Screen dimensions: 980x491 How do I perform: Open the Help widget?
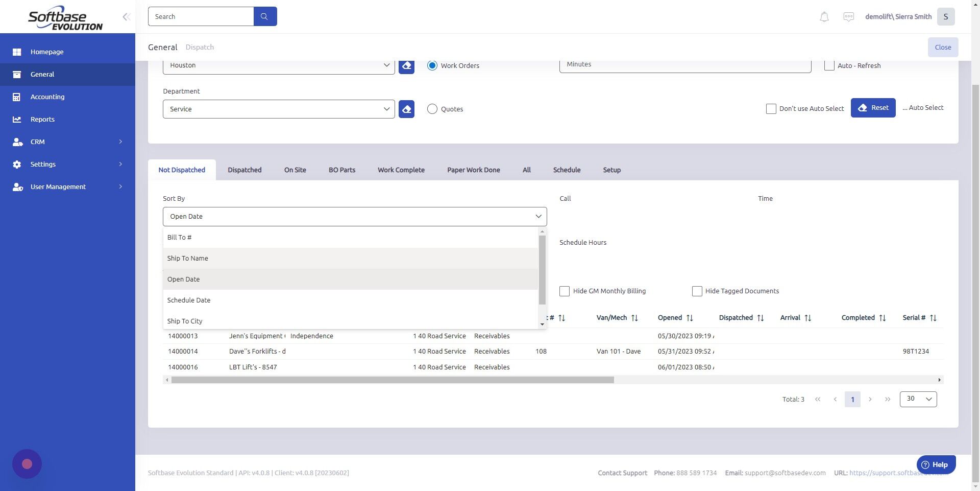pyautogui.click(x=936, y=464)
